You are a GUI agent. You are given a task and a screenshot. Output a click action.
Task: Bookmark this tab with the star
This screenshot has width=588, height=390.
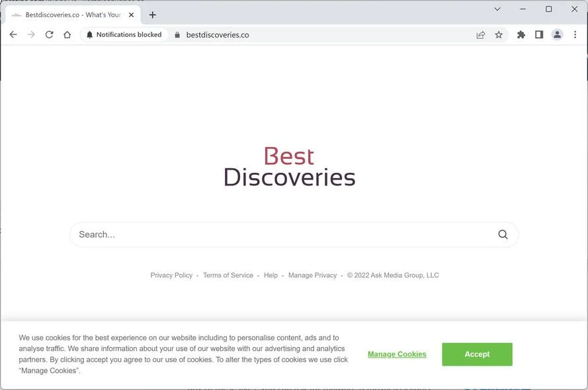pos(498,35)
